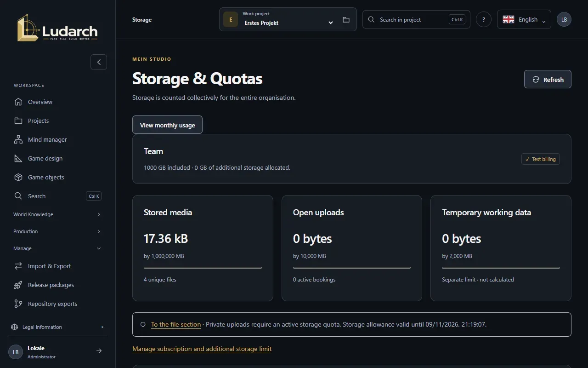
Task: Click View monthly usage button
Action: (167, 125)
